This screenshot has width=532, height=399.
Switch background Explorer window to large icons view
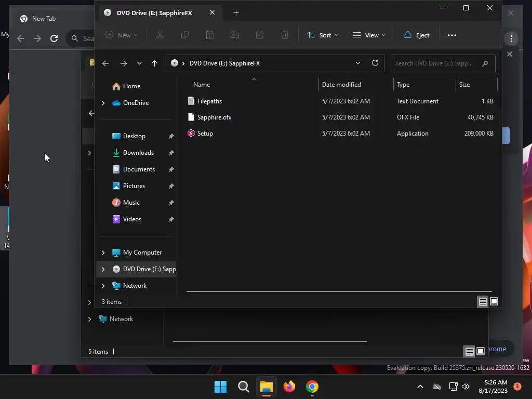pyautogui.click(x=481, y=351)
